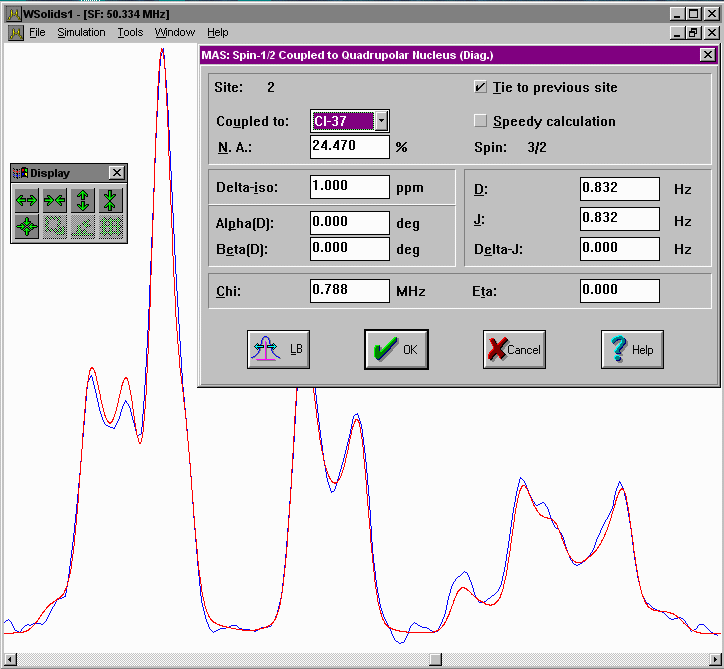Click the WSolids1 app icon in menu bar

point(15,32)
